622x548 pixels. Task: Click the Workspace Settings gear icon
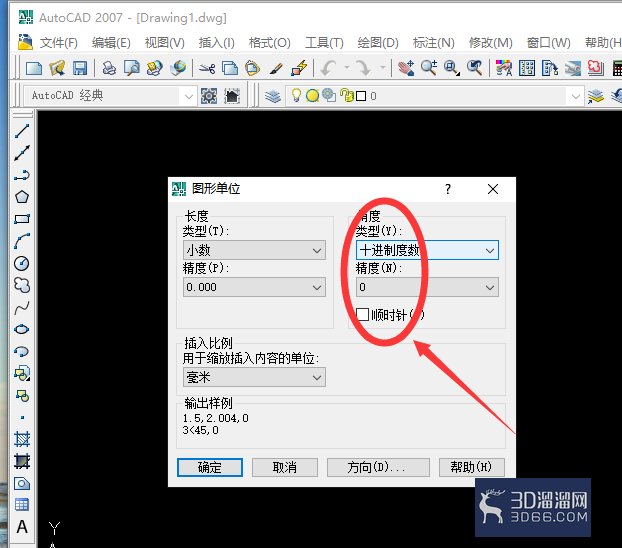(209, 96)
